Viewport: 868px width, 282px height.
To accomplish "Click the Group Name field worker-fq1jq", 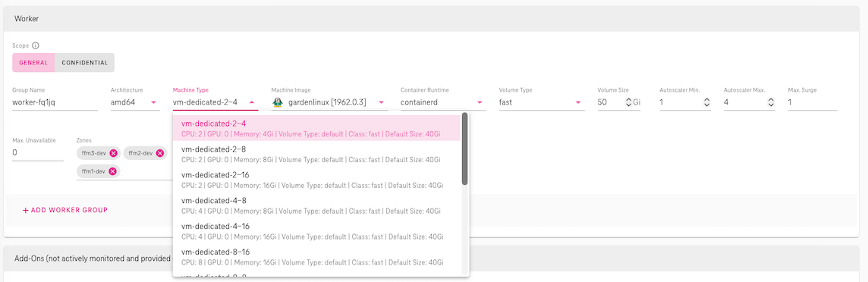I will pyautogui.click(x=55, y=102).
